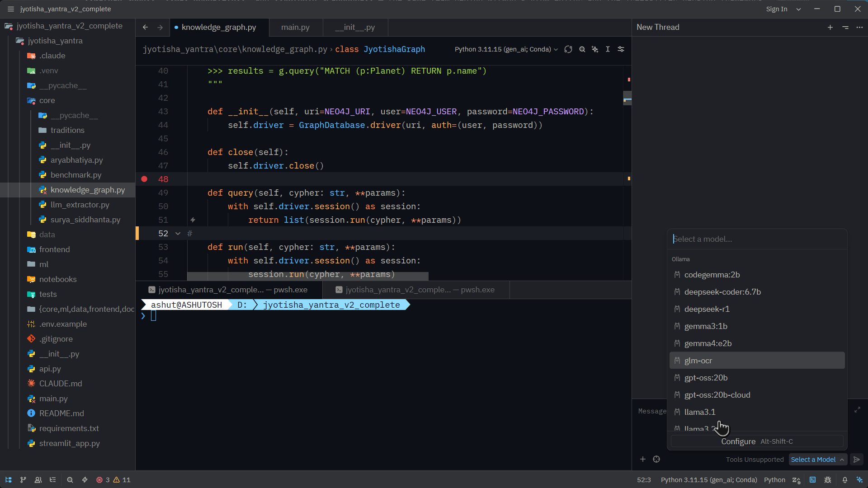Screen dimensions: 868x488
Task: Select the second pwsh.exe terminal tab
Action: click(x=416, y=290)
